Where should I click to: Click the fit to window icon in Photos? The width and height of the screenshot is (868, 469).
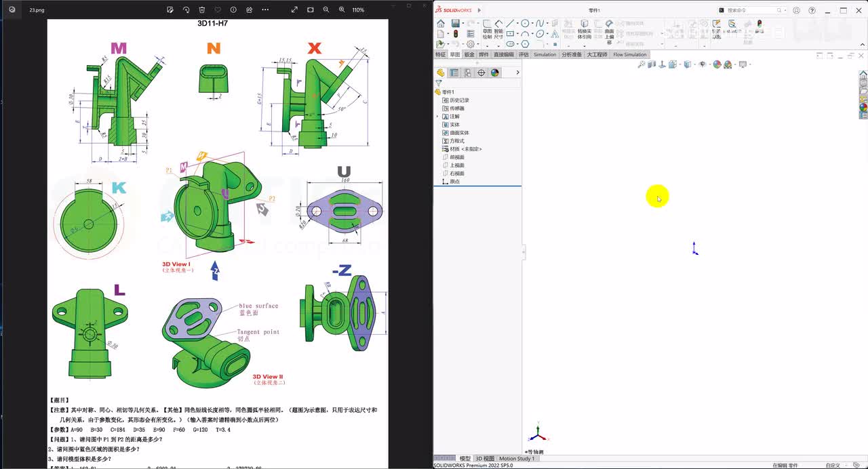pyautogui.click(x=311, y=10)
